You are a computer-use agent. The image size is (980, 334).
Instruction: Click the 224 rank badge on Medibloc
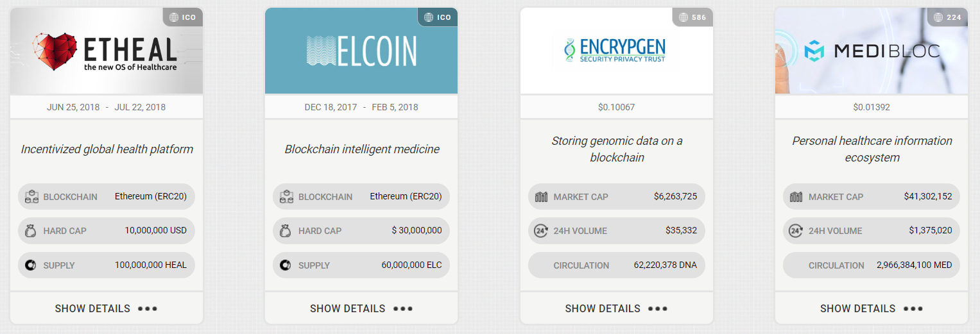click(948, 17)
